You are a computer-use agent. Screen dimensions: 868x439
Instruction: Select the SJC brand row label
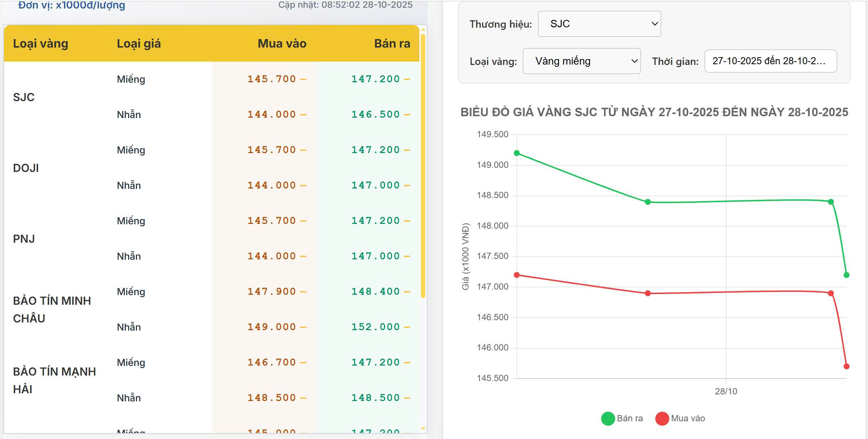[x=24, y=97]
